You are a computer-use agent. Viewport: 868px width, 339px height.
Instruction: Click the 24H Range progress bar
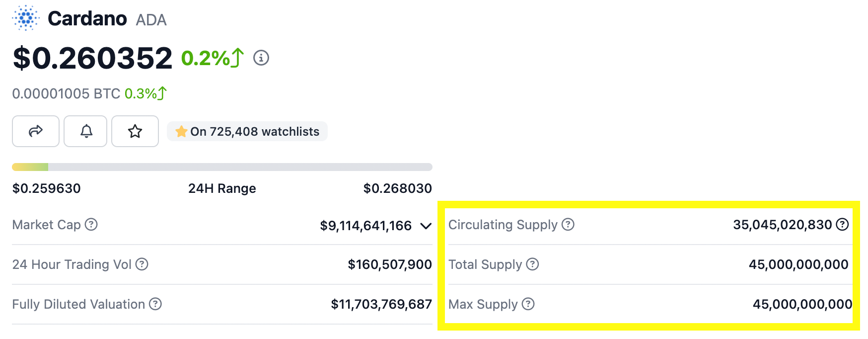pos(222,167)
